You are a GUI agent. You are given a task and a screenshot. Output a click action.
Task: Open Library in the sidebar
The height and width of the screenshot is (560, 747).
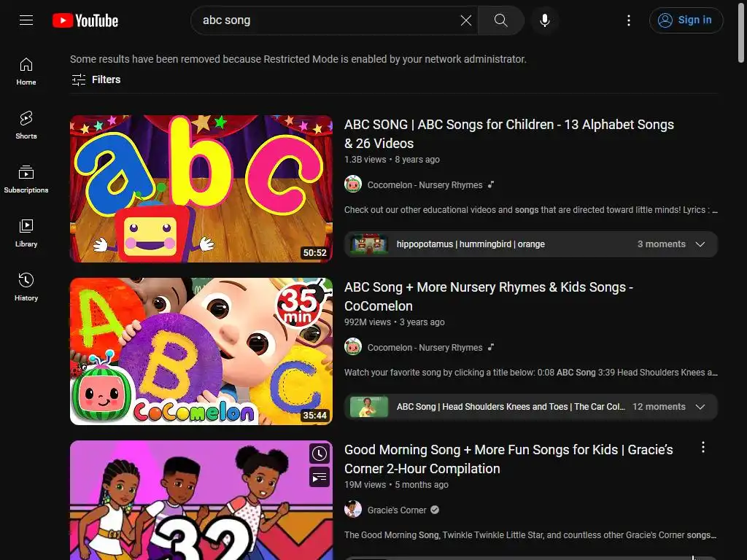pyautogui.click(x=26, y=233)
